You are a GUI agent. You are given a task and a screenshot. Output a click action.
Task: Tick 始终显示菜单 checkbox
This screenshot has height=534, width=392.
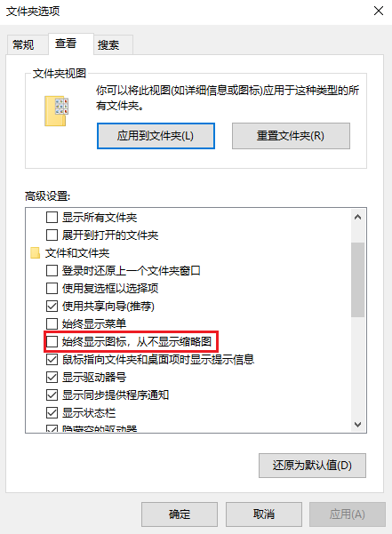tap(52, 323)
